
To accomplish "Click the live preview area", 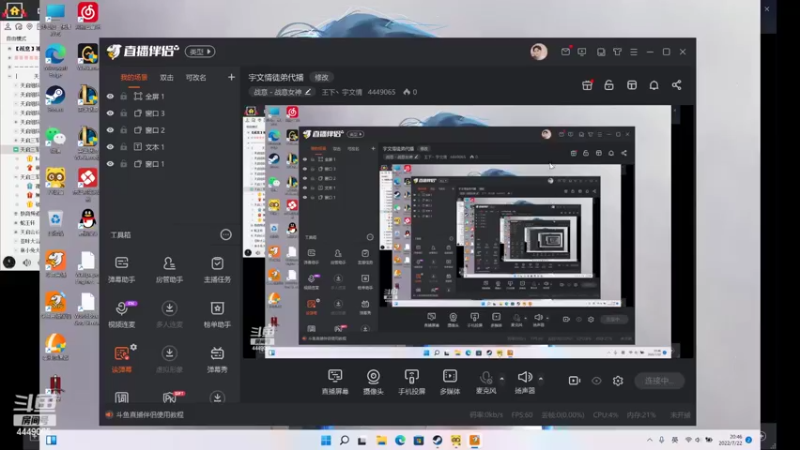I will point(468,232).
